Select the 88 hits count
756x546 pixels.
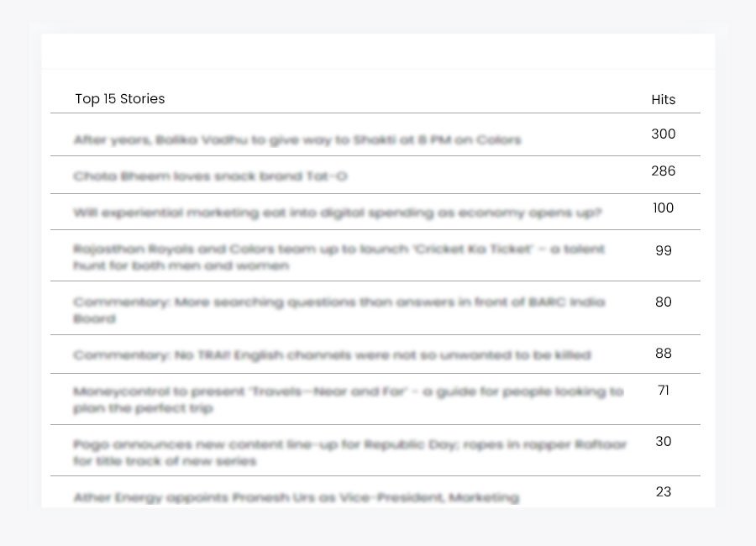664,354
